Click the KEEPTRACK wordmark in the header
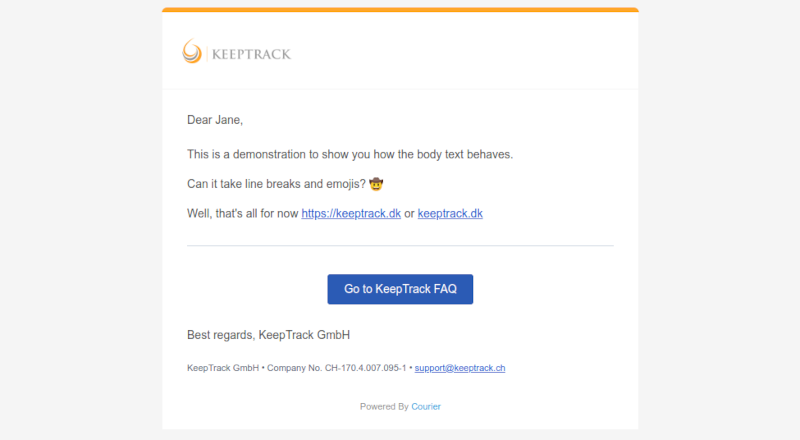Viewport: 800px width, 440px height. click(x=251, y=54)
